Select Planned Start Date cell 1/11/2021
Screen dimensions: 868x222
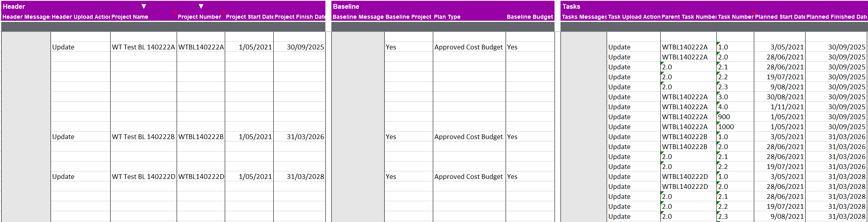tap(780, 107)
